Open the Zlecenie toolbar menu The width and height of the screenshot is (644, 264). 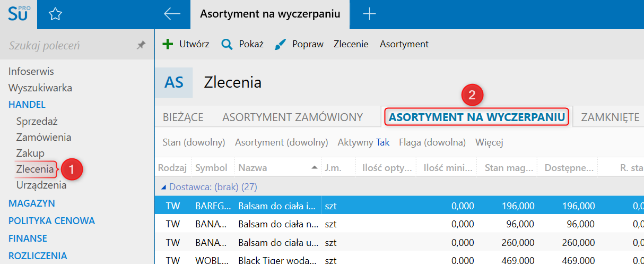coord(351,44)
